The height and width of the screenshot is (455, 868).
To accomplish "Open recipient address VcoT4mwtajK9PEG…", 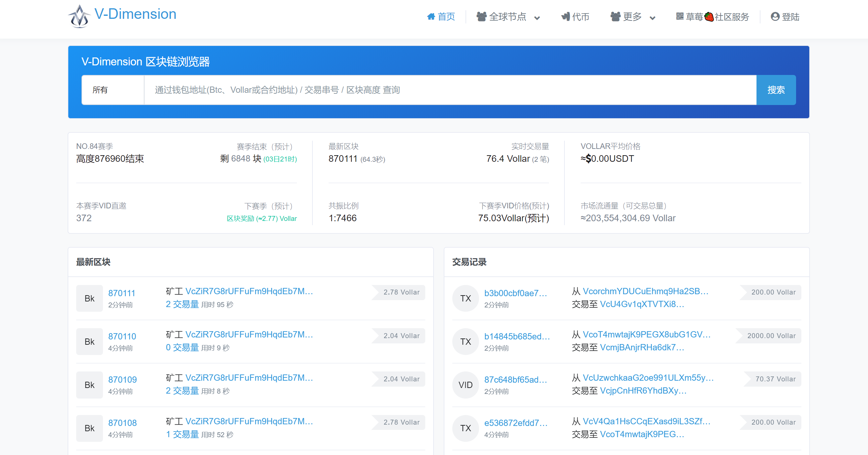I will coord(642,434).
